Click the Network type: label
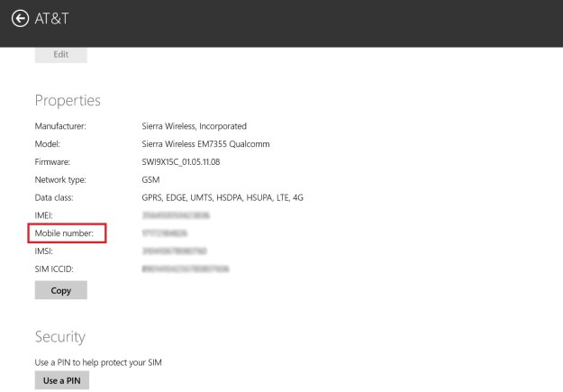563x392 pixels. click(60, 179)
